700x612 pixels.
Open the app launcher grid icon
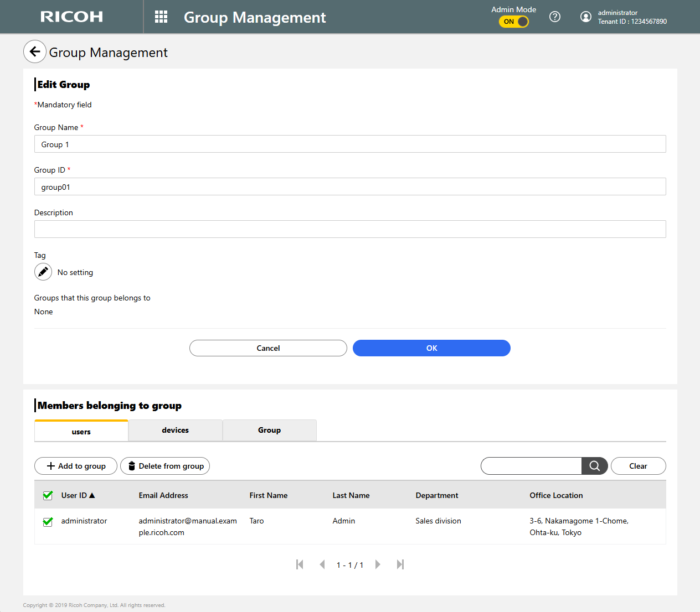click(x=161, y=17)
